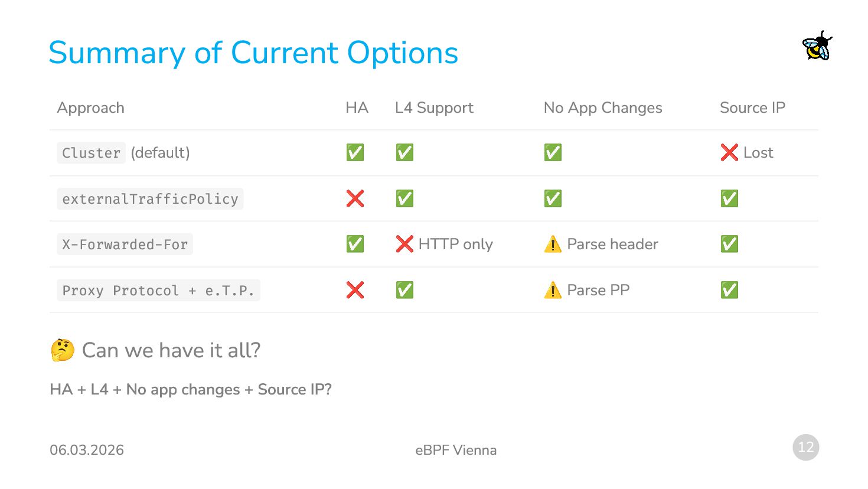Click warning icon next to Parse header
Viewport: 868px width, 489px height.
pyautogui.click(x=553, y=244)
